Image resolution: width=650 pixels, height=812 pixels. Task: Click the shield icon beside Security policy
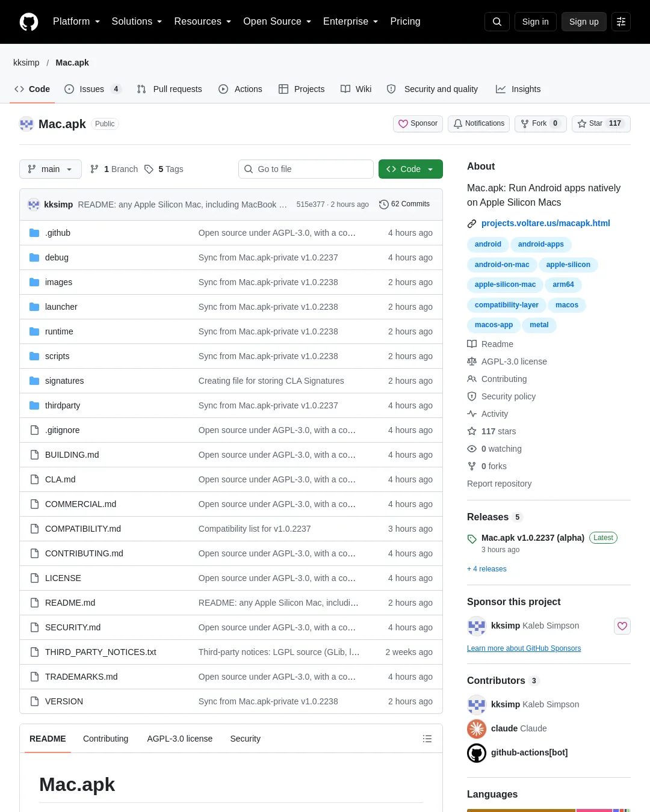pyautogui.click(x=472, y=396)
